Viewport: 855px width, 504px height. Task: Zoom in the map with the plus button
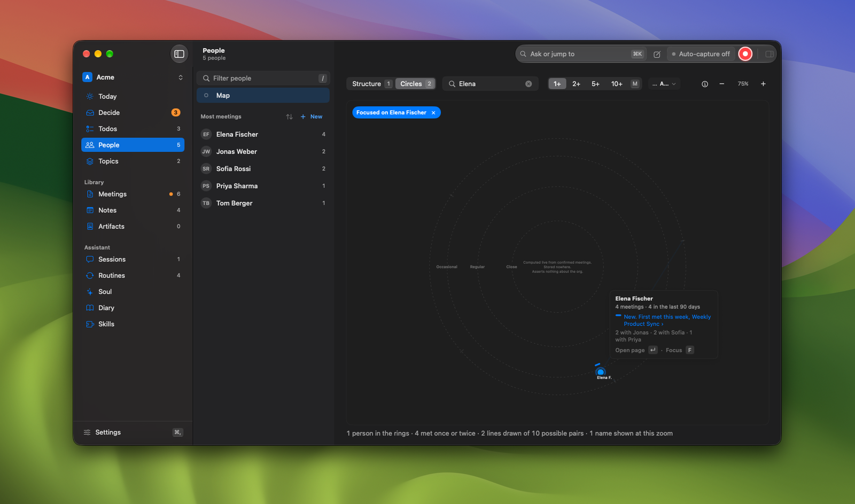pos(763,84)
